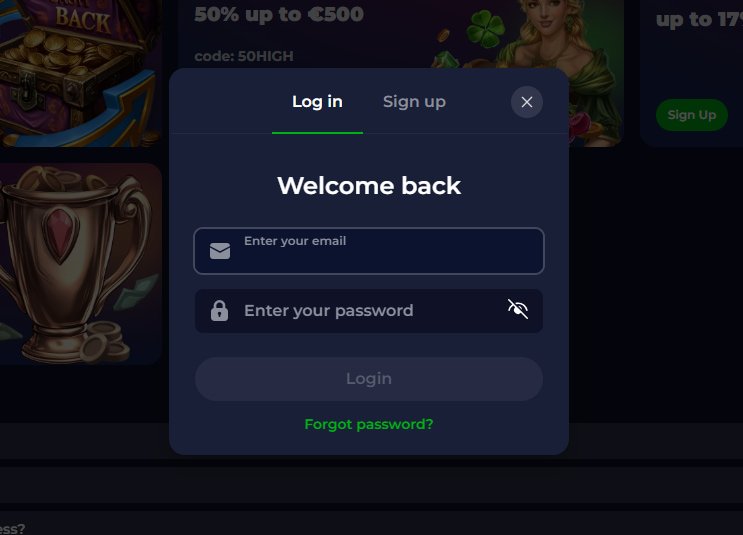Focus the Enter your email field
Screen dimensions: 743x535
click(369, 251)
